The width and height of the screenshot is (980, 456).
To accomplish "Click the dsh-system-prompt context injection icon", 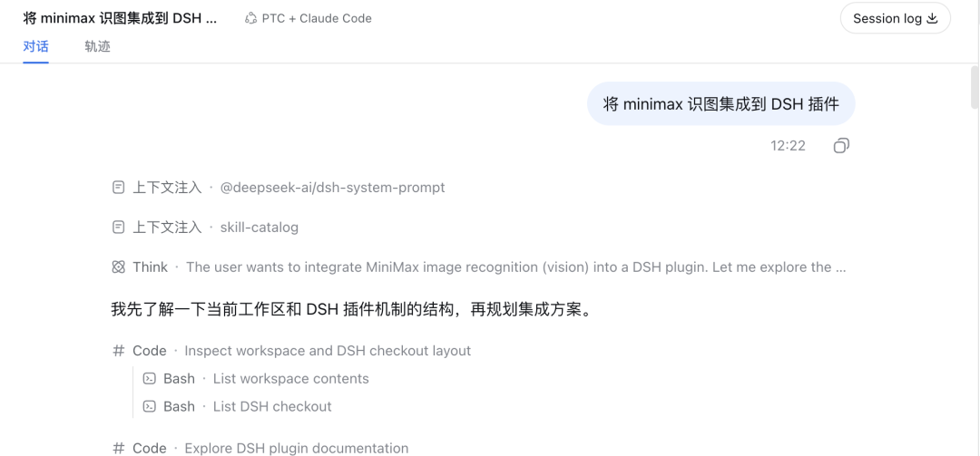I will pyautogui.click(x=118, y=188).
